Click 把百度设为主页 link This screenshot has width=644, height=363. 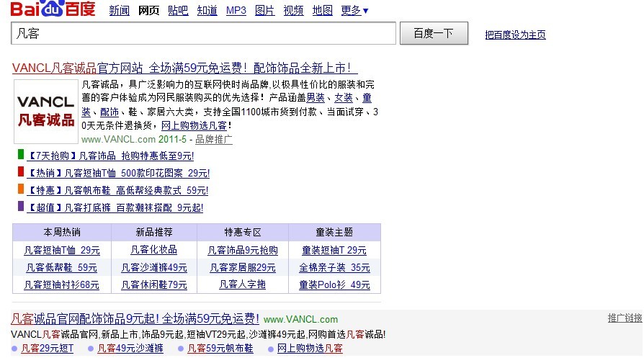515,35
